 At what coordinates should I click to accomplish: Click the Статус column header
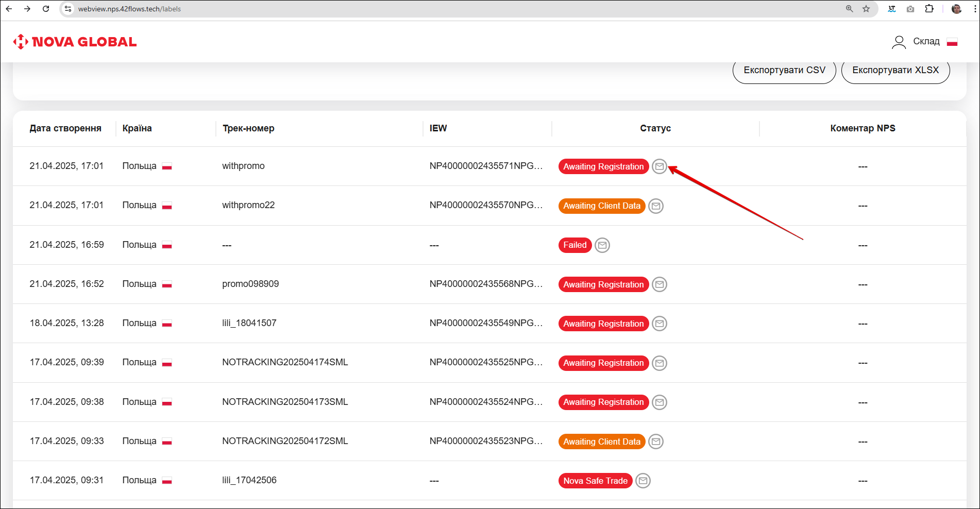(655, 128)
